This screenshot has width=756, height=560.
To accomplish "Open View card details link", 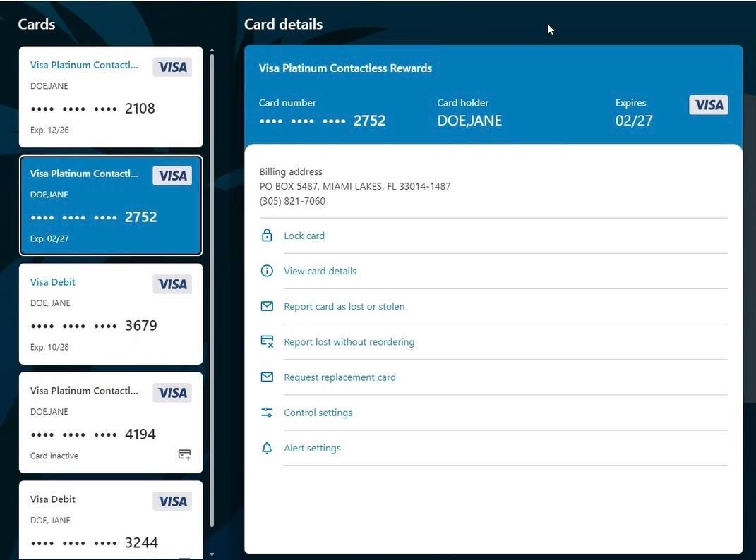I will (x=320, y=271).
